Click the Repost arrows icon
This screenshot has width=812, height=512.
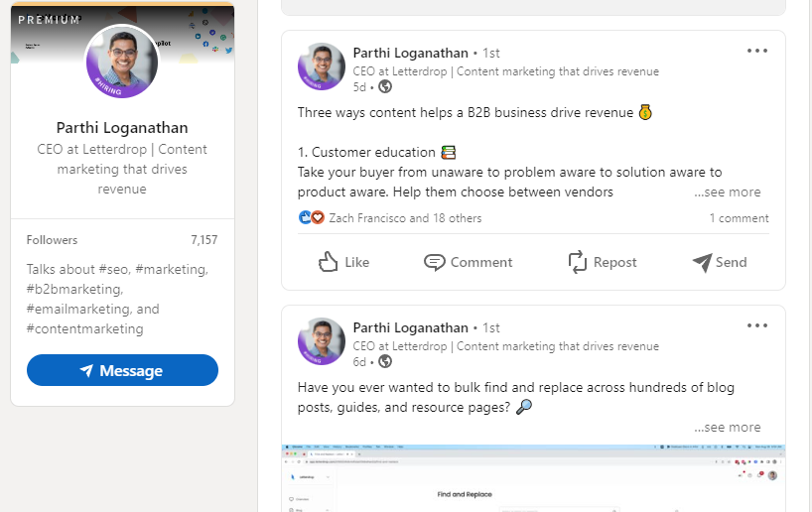coord(578,262)
